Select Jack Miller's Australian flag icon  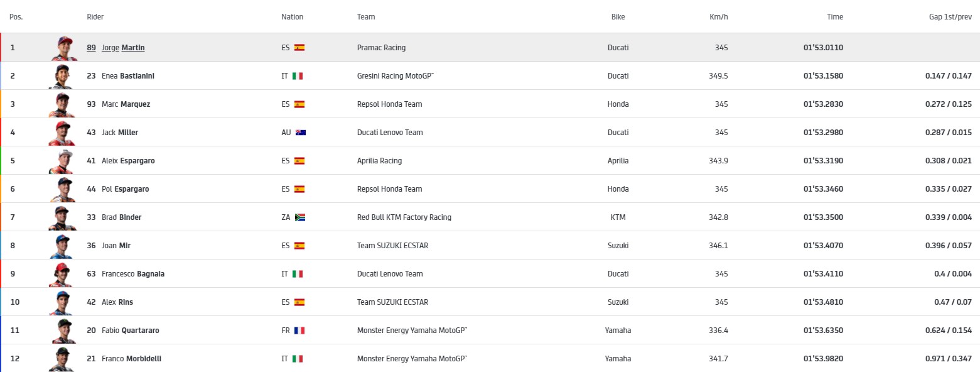click(300, 133)
